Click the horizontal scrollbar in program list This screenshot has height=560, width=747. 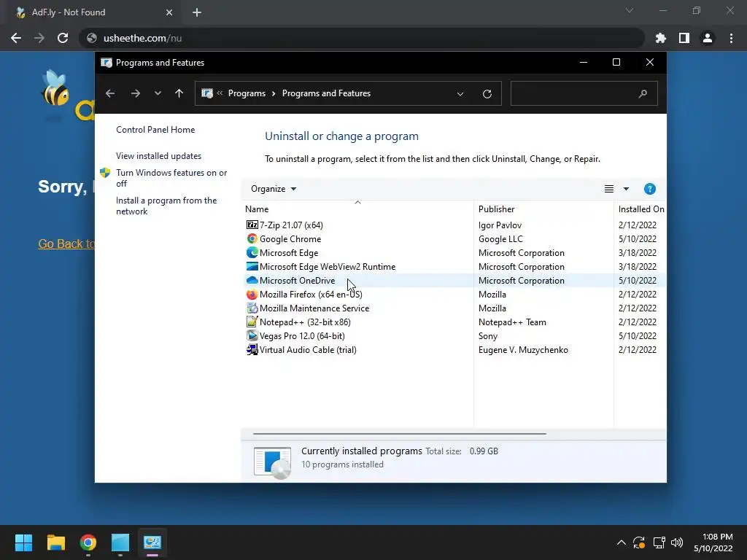click(399, 434)
